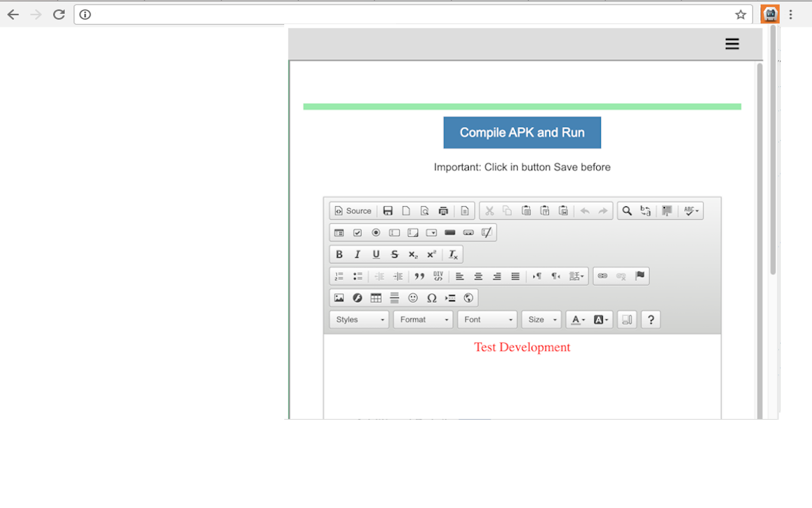Insert a Hidden Field form element
This screenshot has width=812, height=508.
[x=487, y=232]
